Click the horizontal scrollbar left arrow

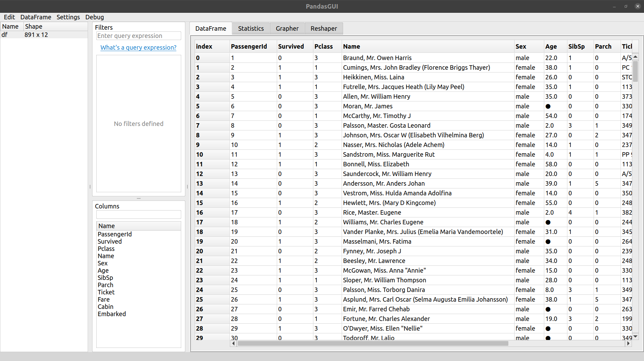point(234,343)
